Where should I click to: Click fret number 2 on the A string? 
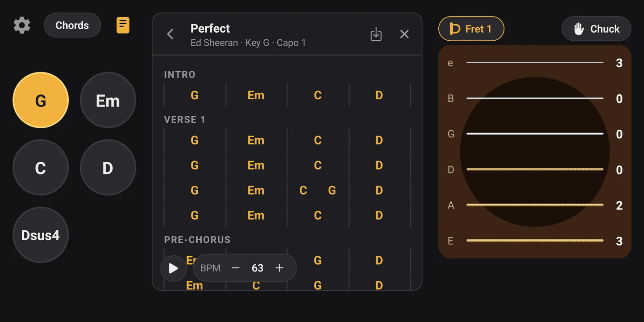tap(619, 205)
